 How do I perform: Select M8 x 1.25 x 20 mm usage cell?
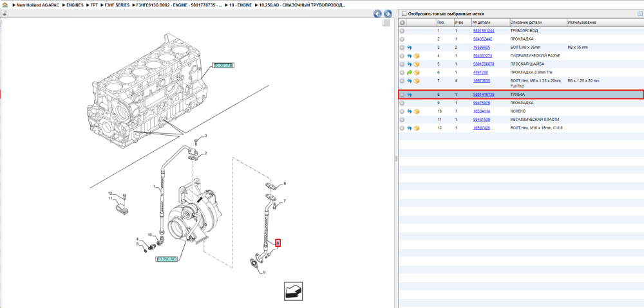pyautogui.click(x=583, y=81)
